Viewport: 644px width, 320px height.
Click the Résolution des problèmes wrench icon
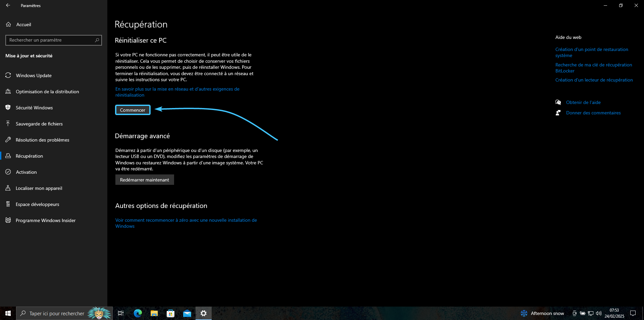8,140
